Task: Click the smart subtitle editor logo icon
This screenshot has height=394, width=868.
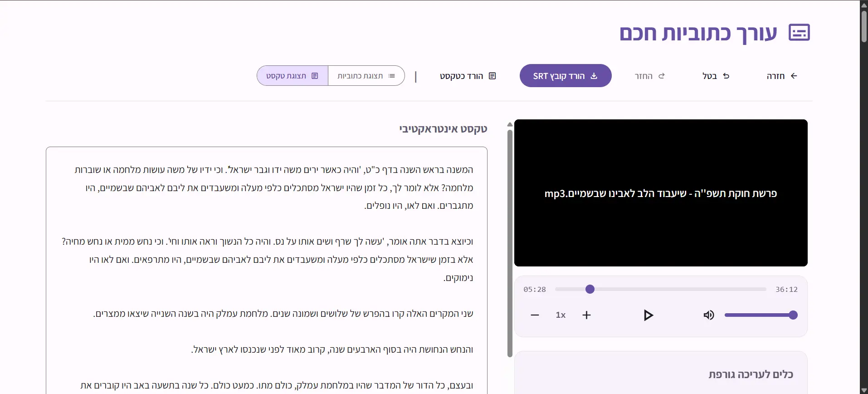Action: click(799, 33)
